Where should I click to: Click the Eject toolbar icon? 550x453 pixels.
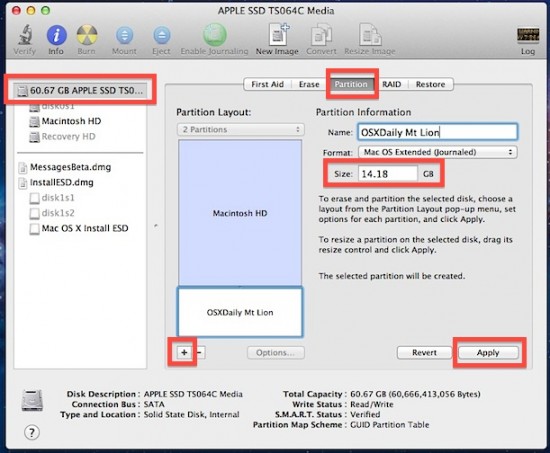162,35
